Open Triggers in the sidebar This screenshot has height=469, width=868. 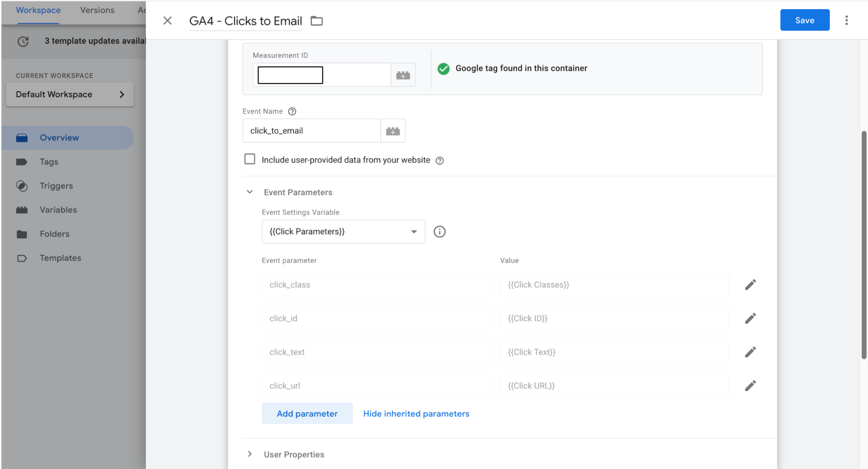[56, 186]
